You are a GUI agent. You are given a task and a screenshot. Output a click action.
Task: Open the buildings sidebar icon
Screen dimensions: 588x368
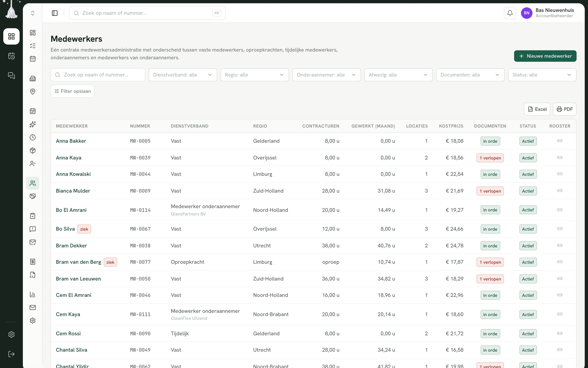pos(32,78)
